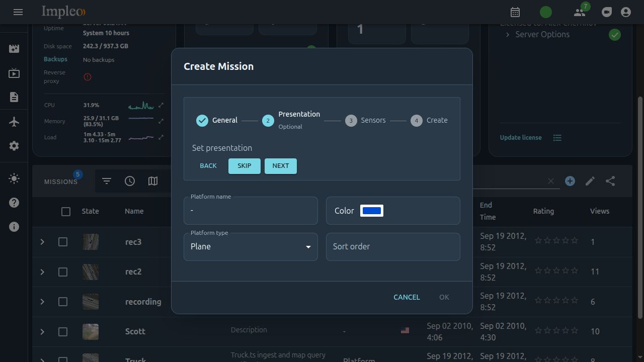Open the users icon with badge 7
This screenshot has width=644, height=362.
pos(580,12)
